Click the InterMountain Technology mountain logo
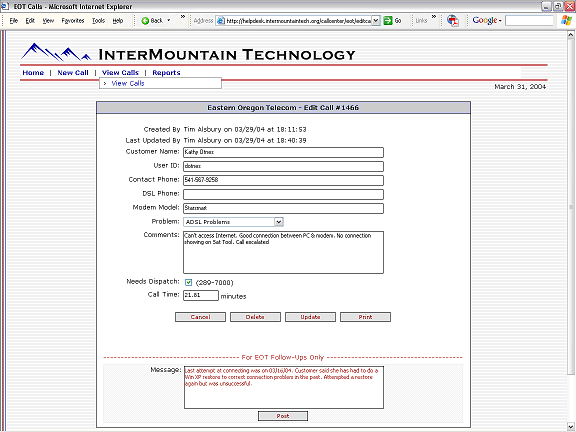 (x=56, y=52)
